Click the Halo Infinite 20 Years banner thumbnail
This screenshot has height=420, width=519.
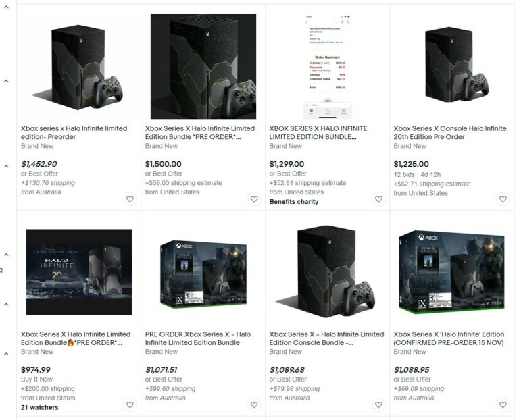[79, 272]
